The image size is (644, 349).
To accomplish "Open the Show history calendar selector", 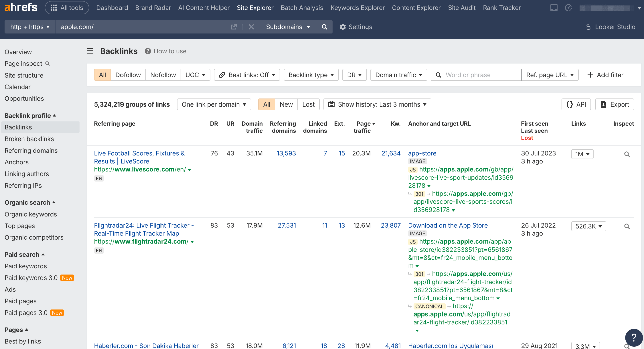I will 377,104.
